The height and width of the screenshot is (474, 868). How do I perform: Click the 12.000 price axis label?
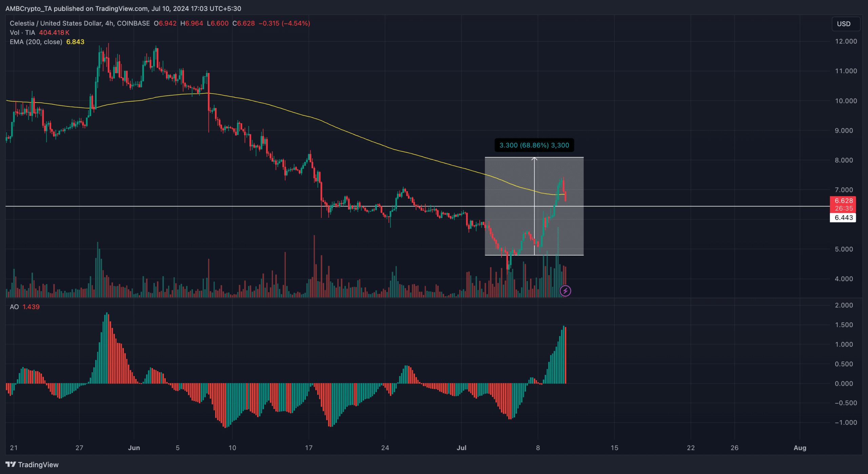(x=846, y=41)
